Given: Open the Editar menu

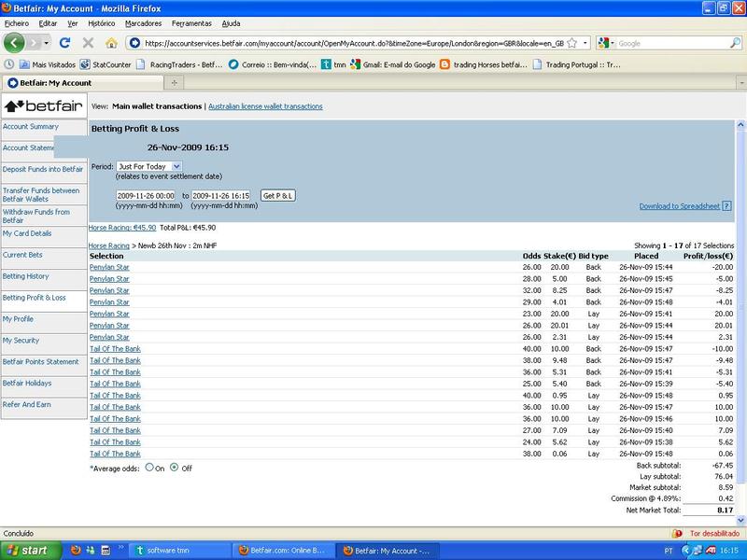Looking at the screenshot, I should tap(48, 23).
